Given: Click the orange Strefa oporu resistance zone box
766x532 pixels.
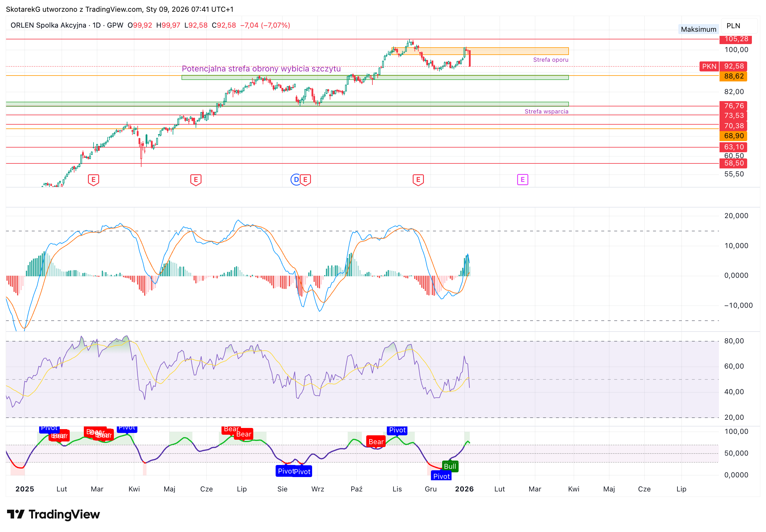Looking at the screenshot, I should (x=480, y=51).
